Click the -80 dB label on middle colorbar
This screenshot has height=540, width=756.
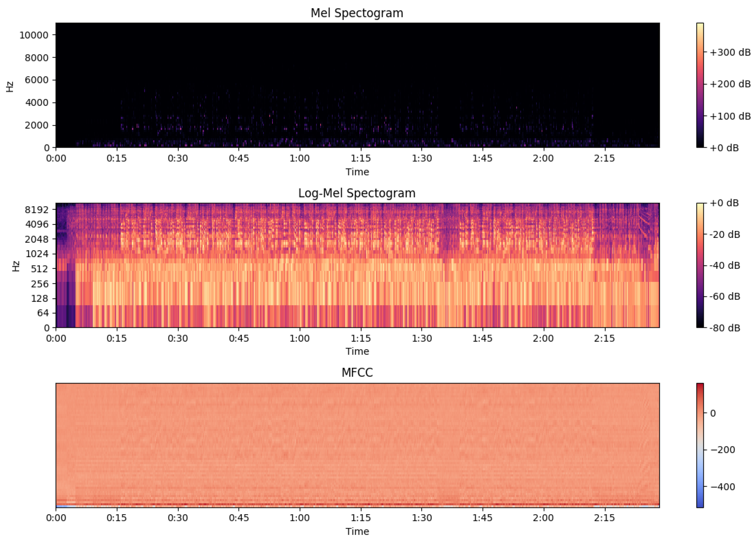pos(724,327)
